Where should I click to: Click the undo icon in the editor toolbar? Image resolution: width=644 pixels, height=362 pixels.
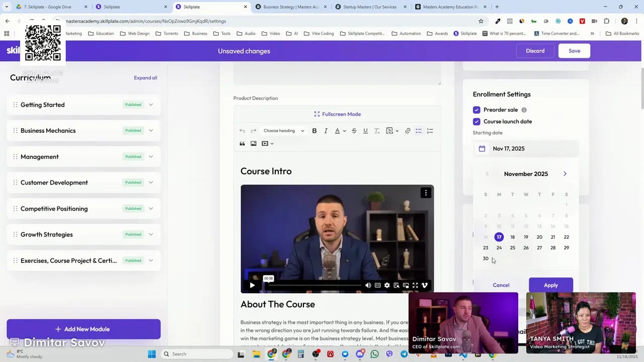click(x=242, y=131)
